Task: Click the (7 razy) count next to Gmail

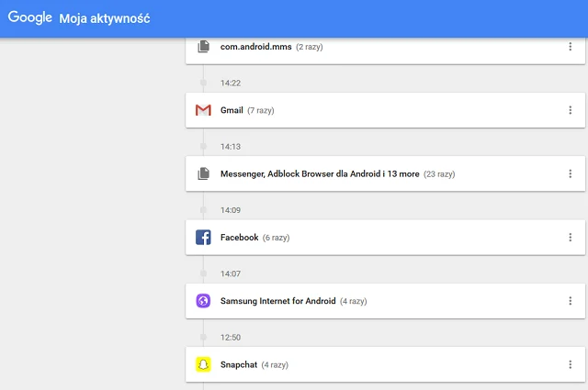Action: [x=261, y=110]
